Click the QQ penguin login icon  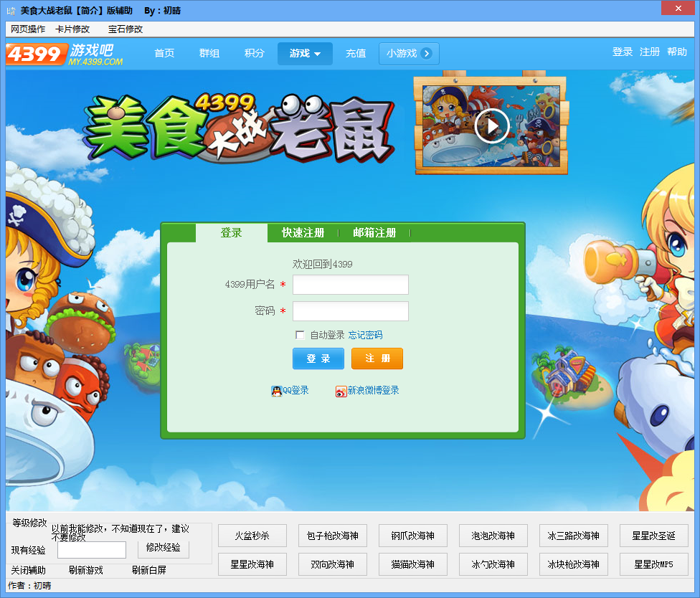pyautogui.click(x=276, y=391)
